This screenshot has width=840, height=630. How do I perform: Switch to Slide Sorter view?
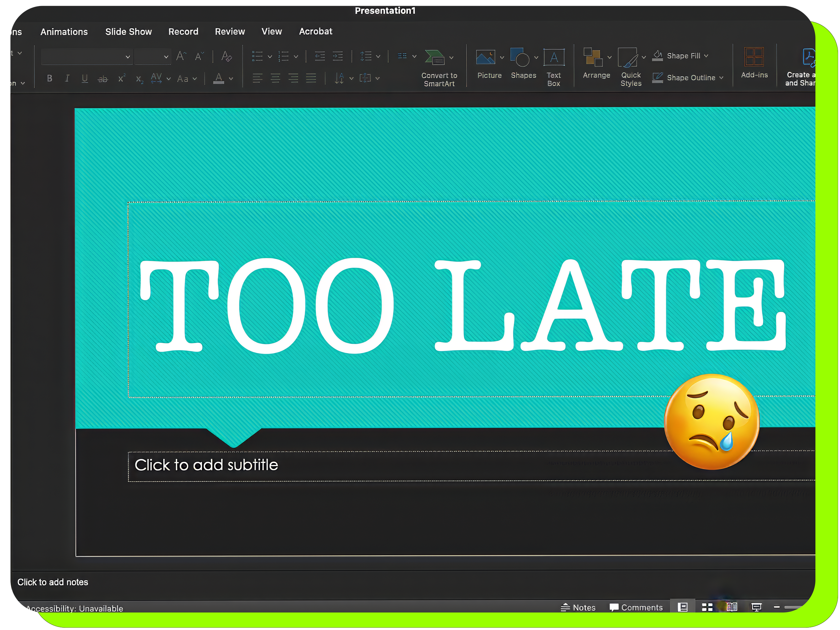pyautogui.click(x=707, y=607)
